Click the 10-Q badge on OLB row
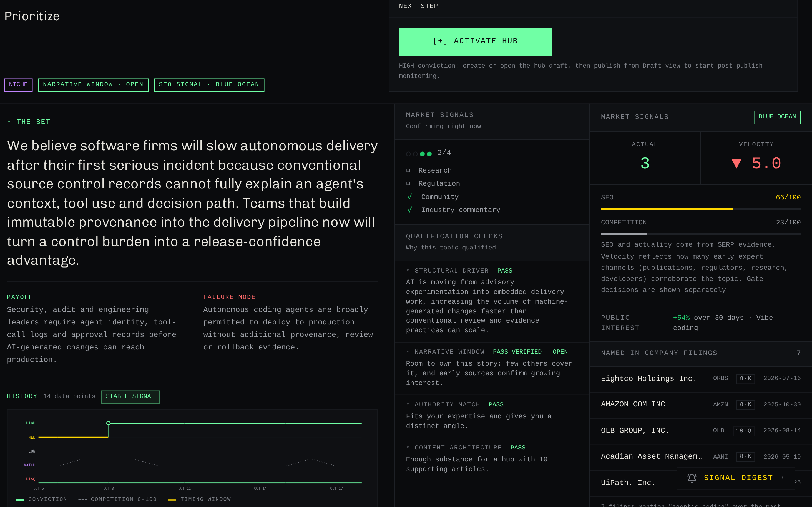This screenshot has height=507, width=812. pyautogui.click(x=744, y=431)
